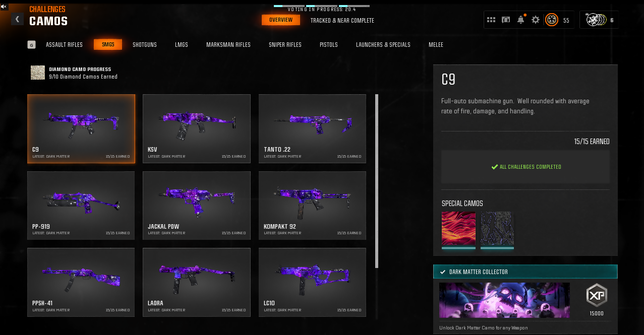Open Tracked & Near Complete view

[342, 21]
